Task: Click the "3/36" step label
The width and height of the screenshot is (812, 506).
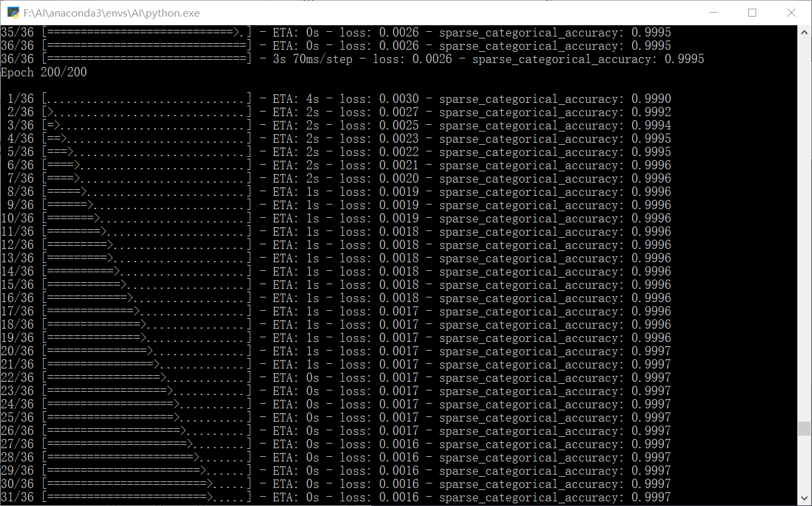Action: tap(21, 126)
